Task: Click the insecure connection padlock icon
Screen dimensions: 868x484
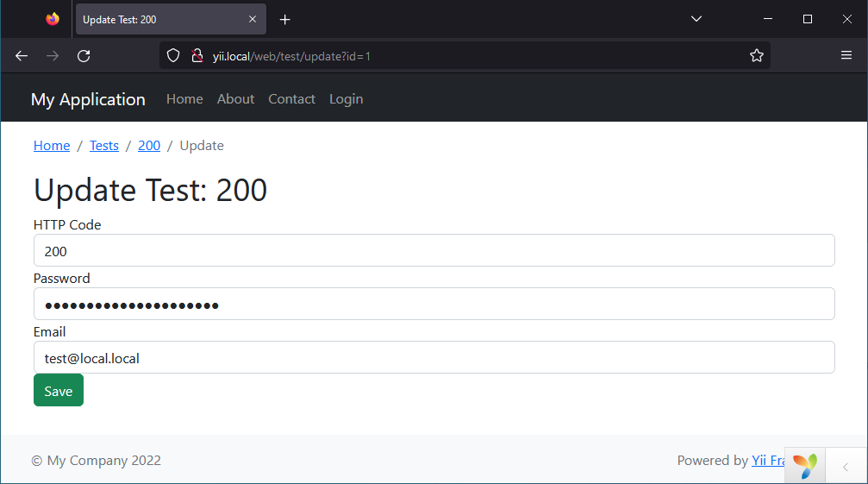Action: [197, 56]
